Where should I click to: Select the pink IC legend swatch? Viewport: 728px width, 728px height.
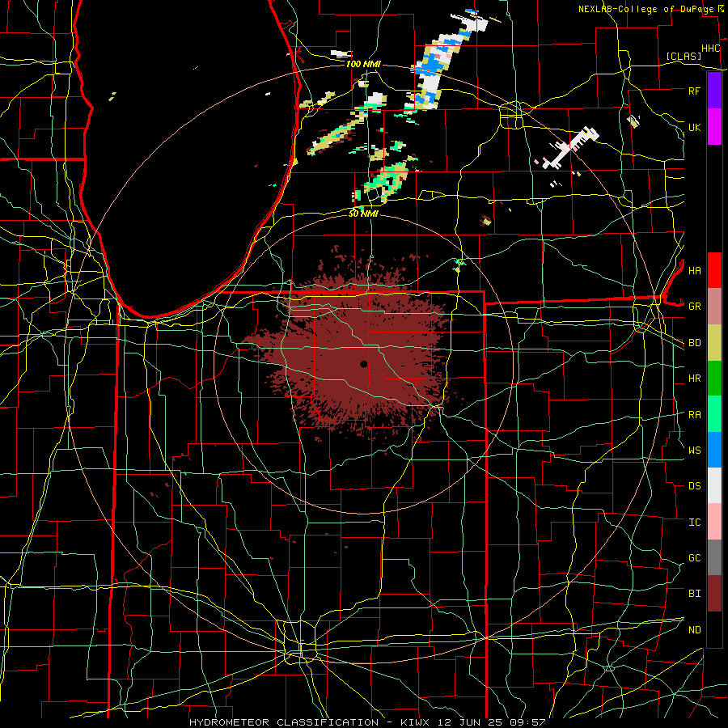(x=714, y=522)
